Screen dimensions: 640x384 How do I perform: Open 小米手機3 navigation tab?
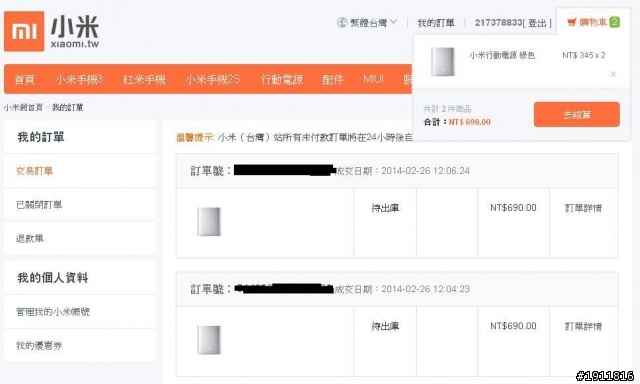click(x=79, y=79)
